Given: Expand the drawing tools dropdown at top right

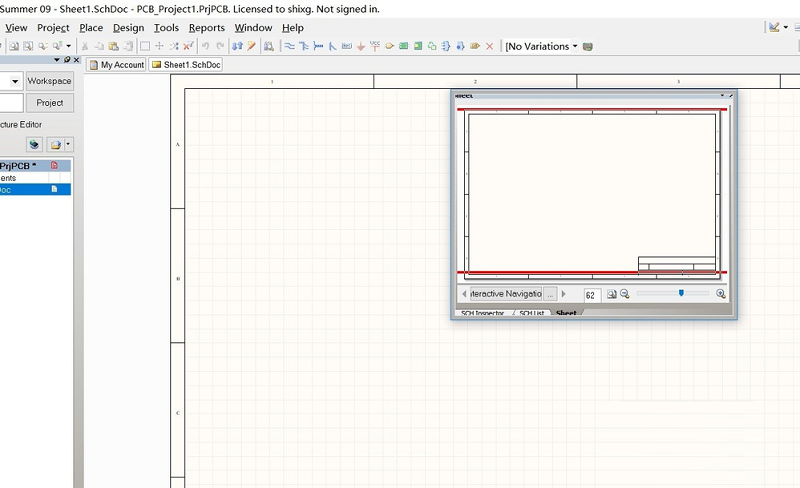Looking at the screenshot, I should click(785, 28).
